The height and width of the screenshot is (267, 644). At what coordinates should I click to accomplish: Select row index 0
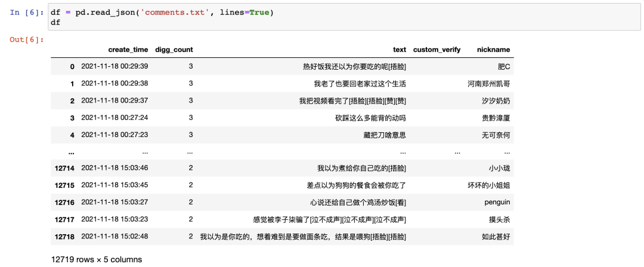coord(73,67)
